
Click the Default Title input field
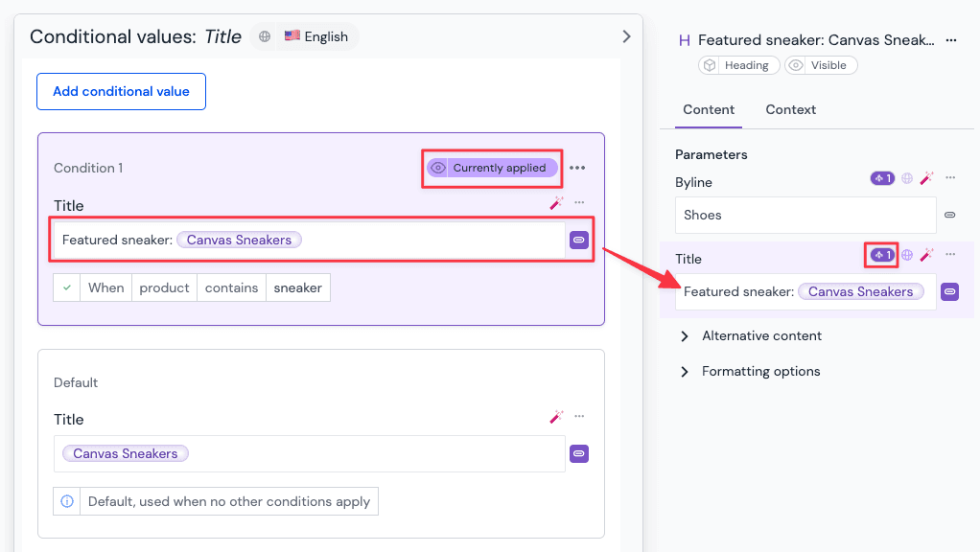pyautogui.click(x=310, y=453)
